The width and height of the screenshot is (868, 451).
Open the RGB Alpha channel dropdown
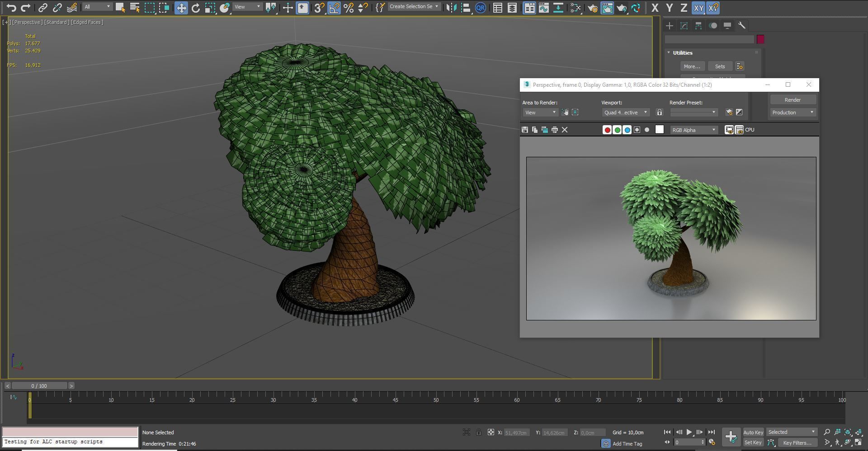tap(694, 130)
